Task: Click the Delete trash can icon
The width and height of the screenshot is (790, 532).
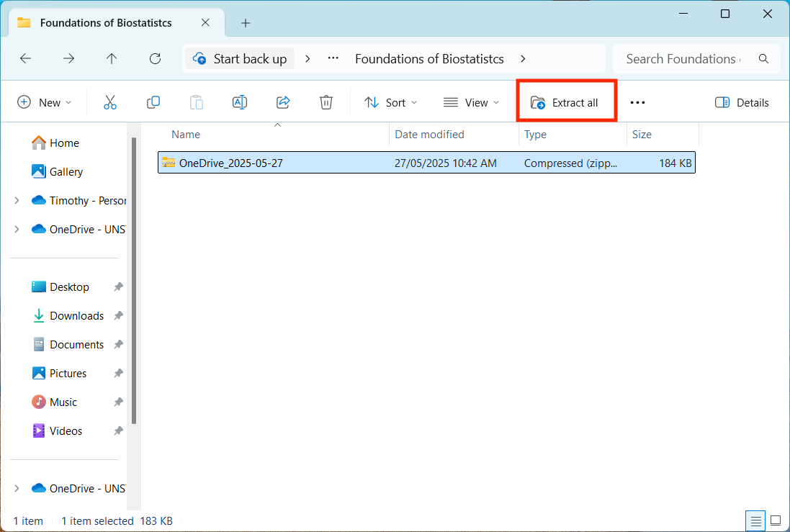Action: (326, 102)
